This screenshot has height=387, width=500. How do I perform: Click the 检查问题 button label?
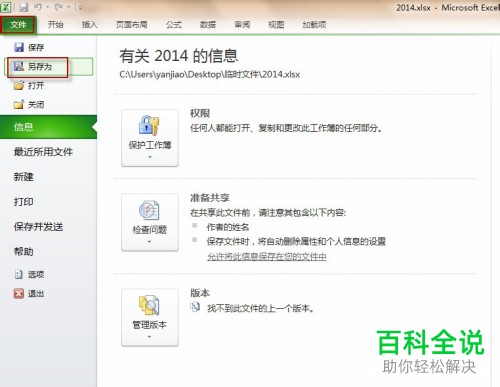coord(150,230)
